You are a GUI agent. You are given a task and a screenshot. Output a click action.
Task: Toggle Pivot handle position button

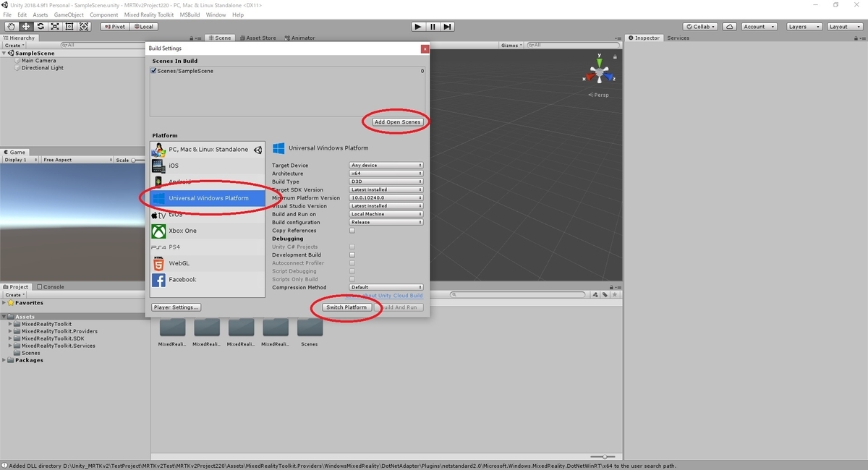click(x=114, y=27)
